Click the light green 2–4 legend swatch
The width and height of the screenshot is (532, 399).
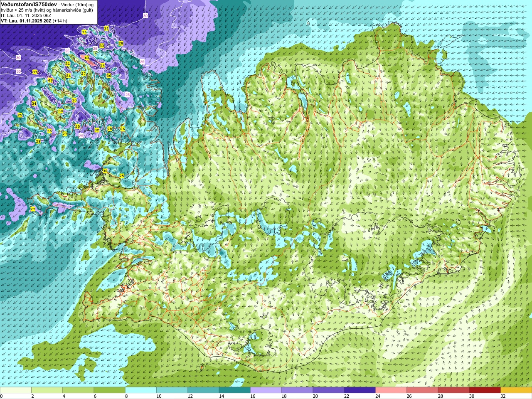[x=47, y=390]
